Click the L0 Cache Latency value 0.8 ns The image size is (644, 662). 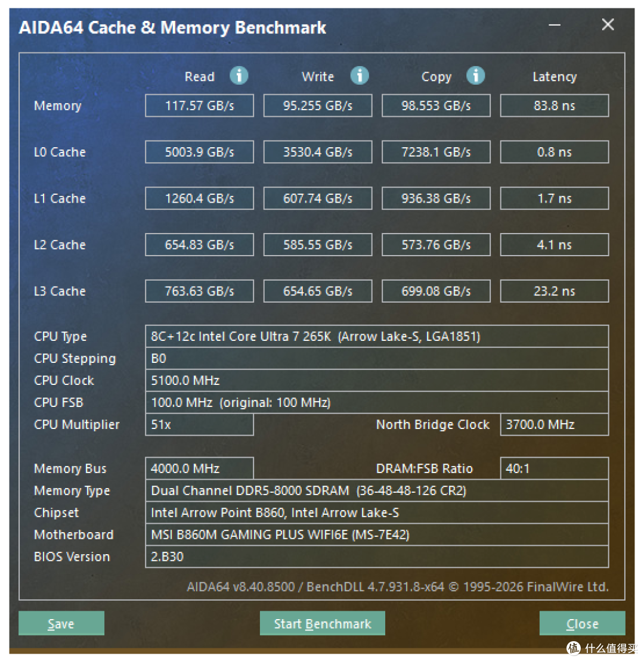click(x=555, y=152)
